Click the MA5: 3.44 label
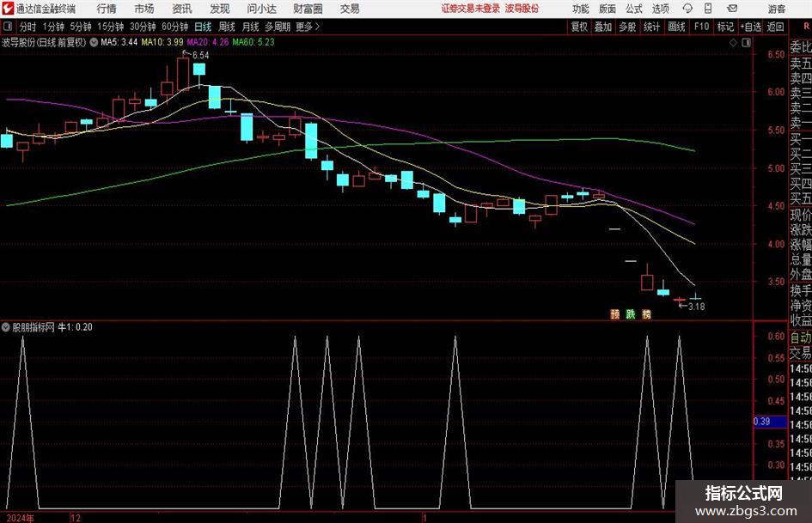Viewport: 812px width, 523px height. click(x=119, y=42)
